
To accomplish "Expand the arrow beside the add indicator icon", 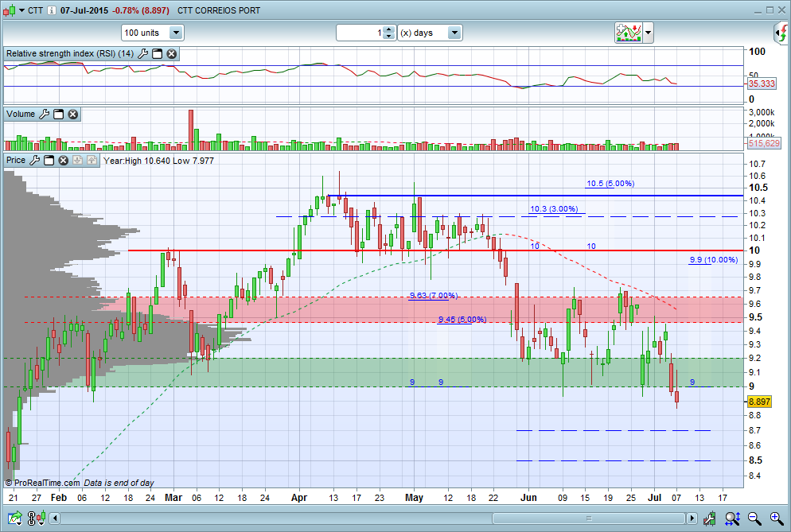I will pos(649,33).
